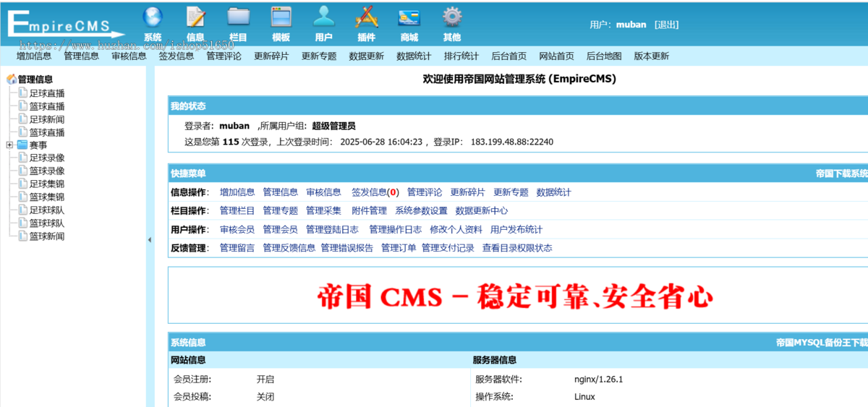Open 管理采集 in the quick menu

point(323,211)
